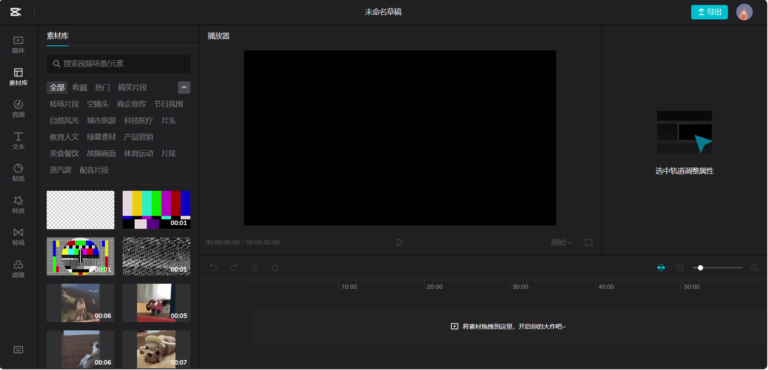
Task: Select the clay dog 00:07 clip
Action: [156, 349]
